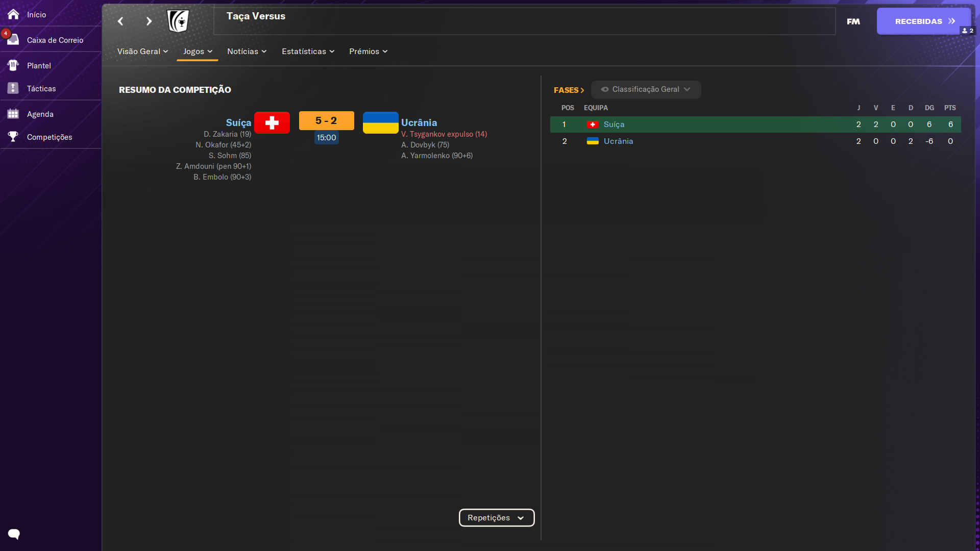Click the Plantel shirt icon
980x551 pixels.
pos(13,65)
